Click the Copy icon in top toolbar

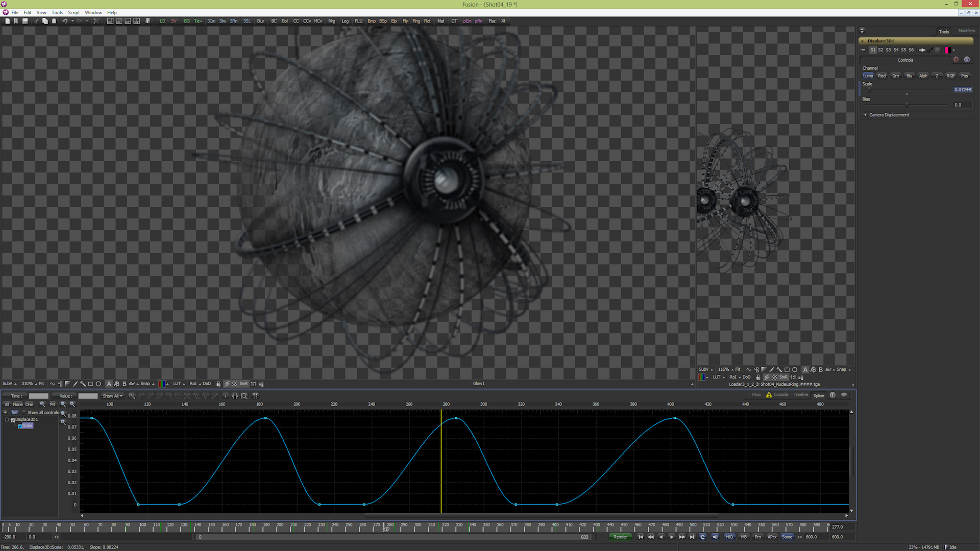(45, 21)
